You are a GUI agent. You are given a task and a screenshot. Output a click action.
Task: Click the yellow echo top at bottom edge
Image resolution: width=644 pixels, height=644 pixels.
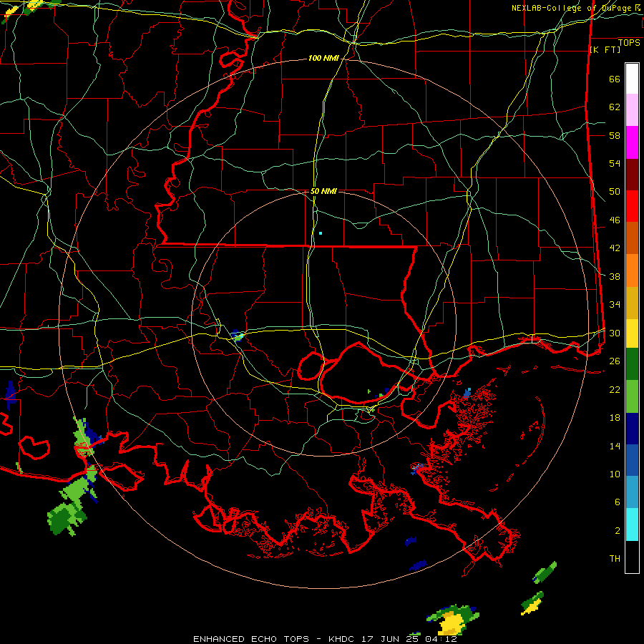coord(451,623)
